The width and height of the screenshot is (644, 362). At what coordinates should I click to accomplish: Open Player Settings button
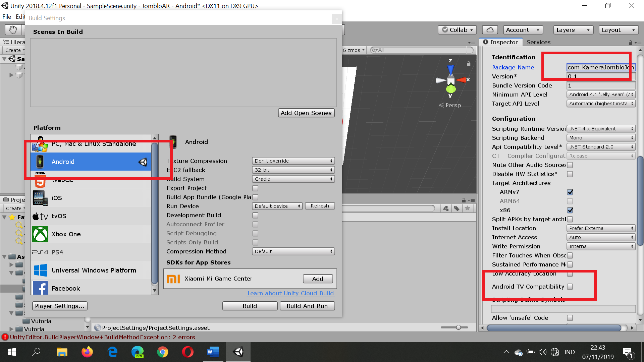click(60, 306)
